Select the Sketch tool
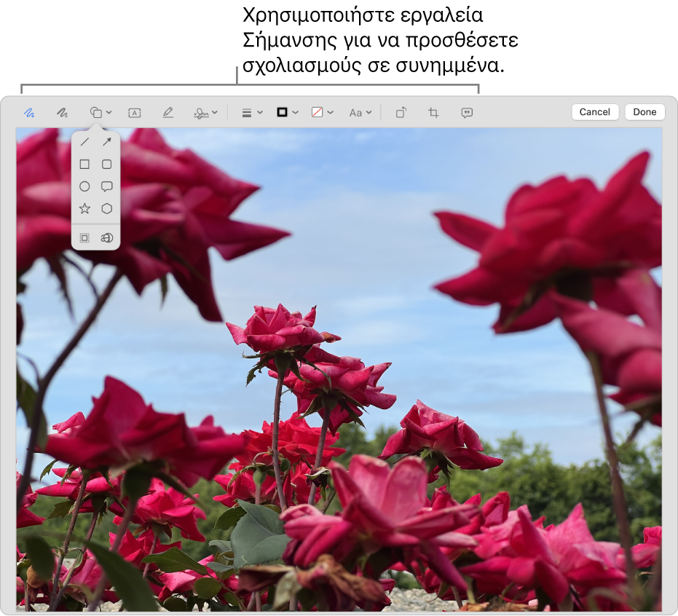Viewport: 678px width, 616px height. [30, 113]
